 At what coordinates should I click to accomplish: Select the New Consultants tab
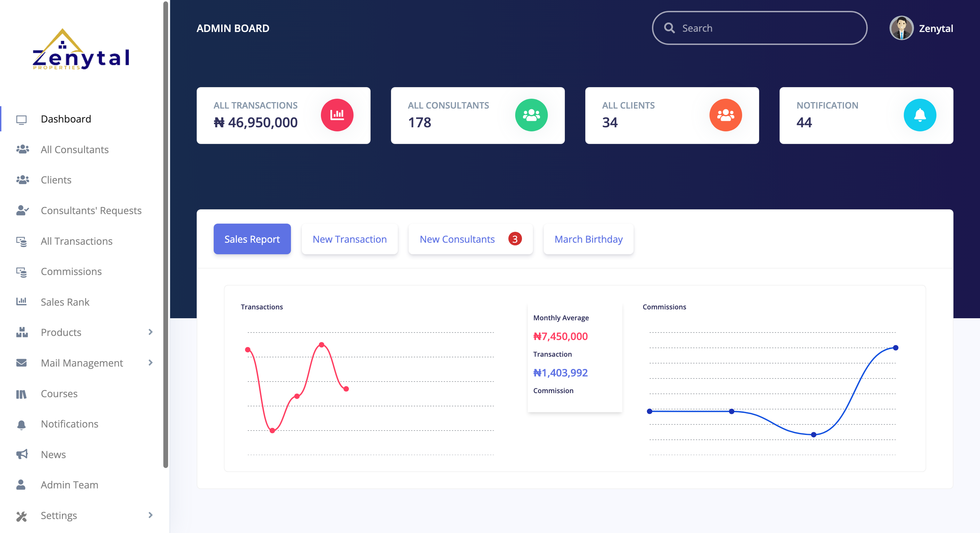click(x=457, y=239)
